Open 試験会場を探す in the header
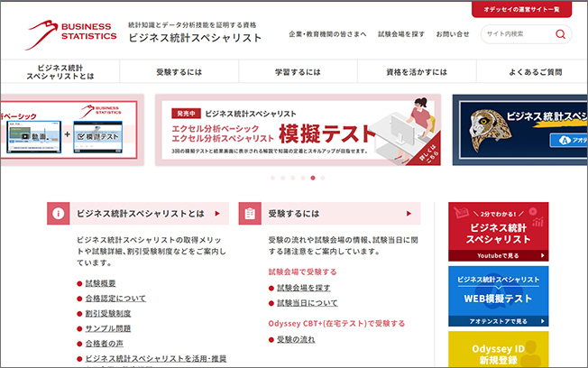Screen dimensions: 588x368 (x=401, y=34)
